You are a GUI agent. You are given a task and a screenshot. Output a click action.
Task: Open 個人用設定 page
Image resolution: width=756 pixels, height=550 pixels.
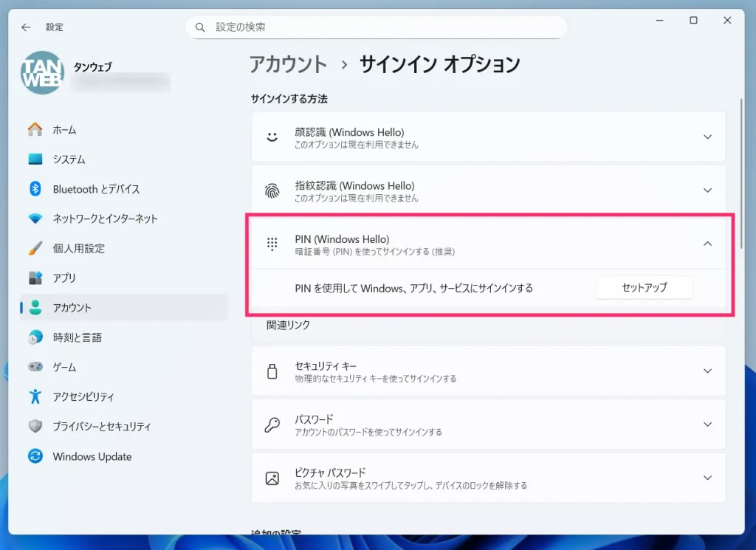(x=123, y=248)
